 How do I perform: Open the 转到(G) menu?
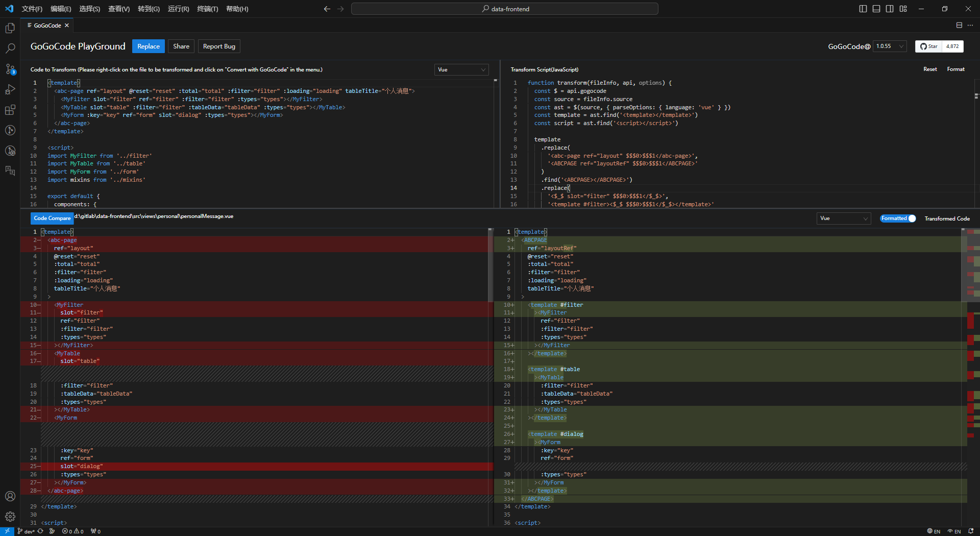click(x=149, y=9)
